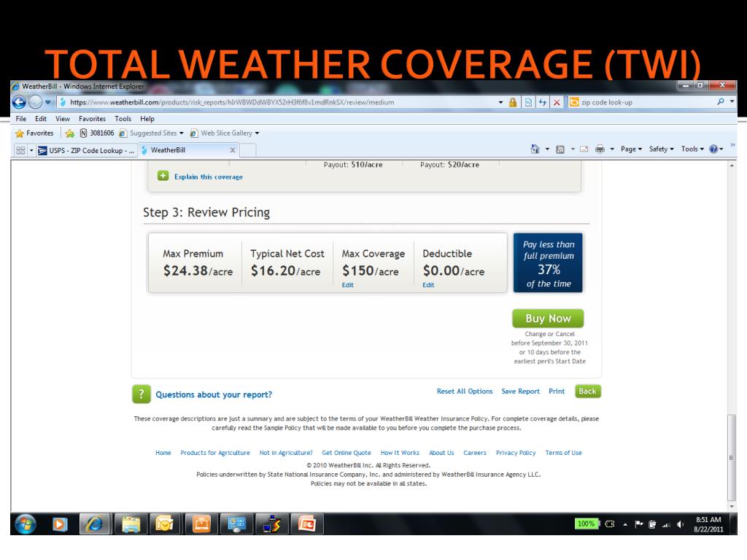Click the Print icon in command bar
747x560 pixels.
coord(600,149)
